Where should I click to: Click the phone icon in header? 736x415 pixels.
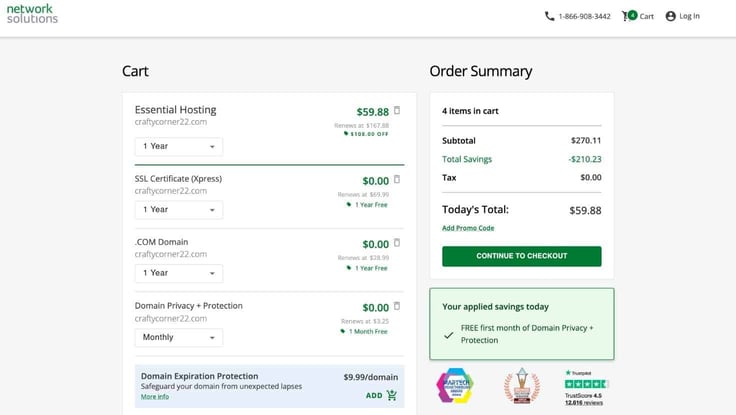point(549,16)
